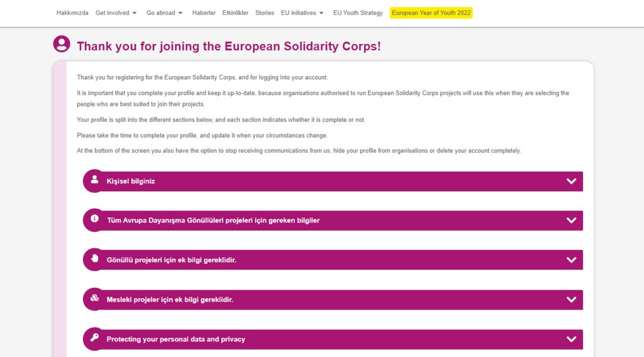Open the Get involved dropdown menu
Image resolution: width=644 pixels, height=357 pixels.
[116, 13]
